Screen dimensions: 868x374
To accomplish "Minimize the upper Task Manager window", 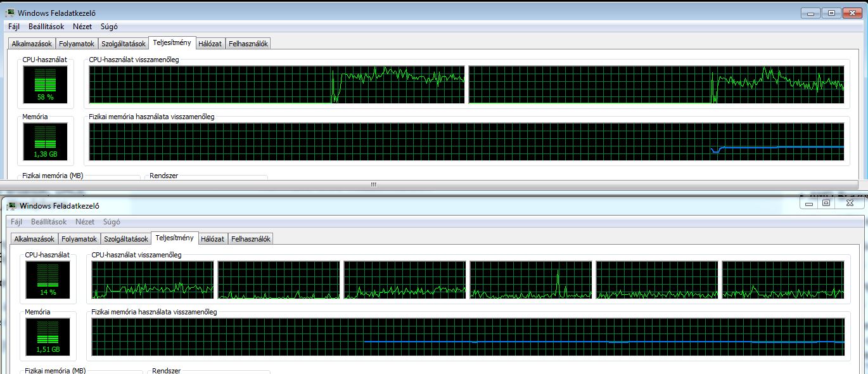I will (810, 13).
